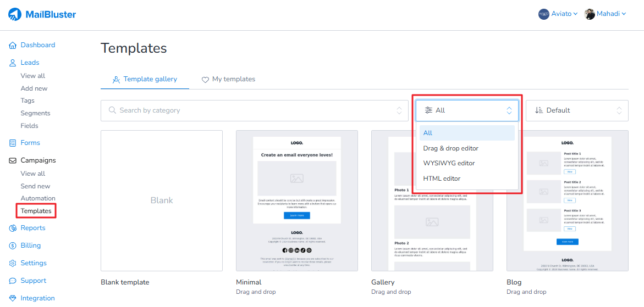Click the Campaigns envelope icon

point(13,160)
